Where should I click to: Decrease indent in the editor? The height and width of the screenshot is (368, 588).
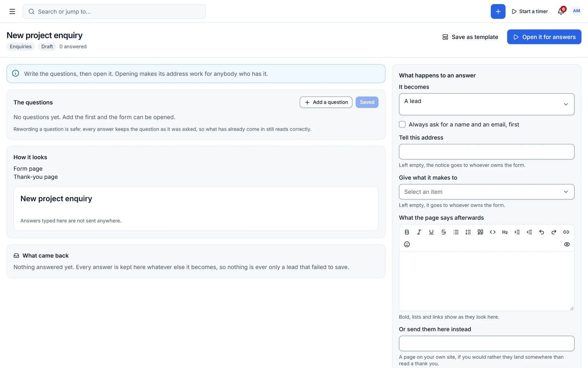[529, 232]
